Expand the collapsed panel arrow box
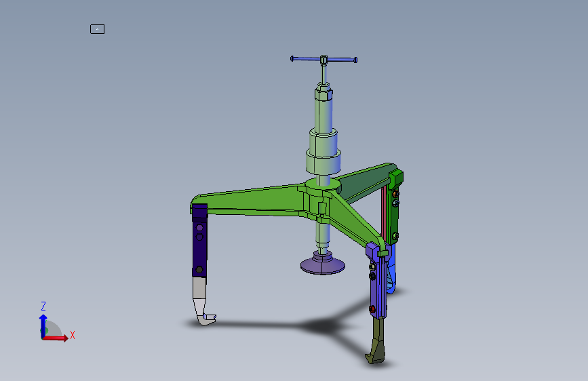Image resolution: width=588 pixels, height=381 pixels. click(x=97, y=29)
